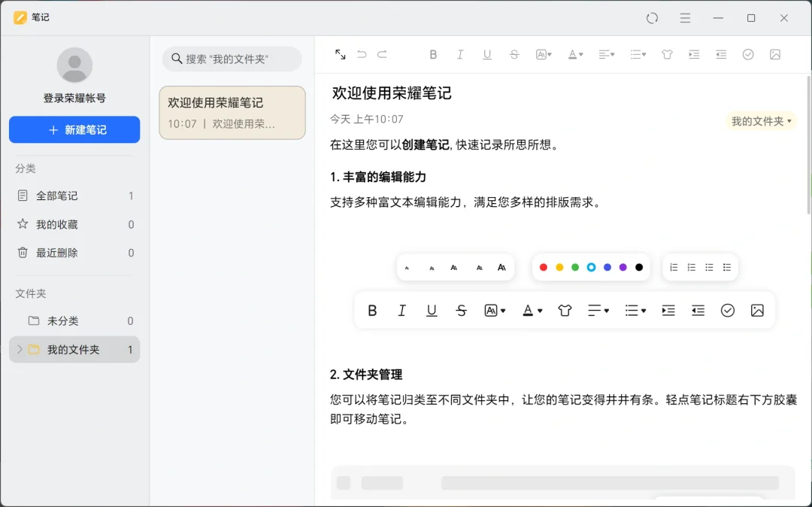This screenshot has width=812, height=507.
Task: Undo the last edit
Action: [362, 54]
